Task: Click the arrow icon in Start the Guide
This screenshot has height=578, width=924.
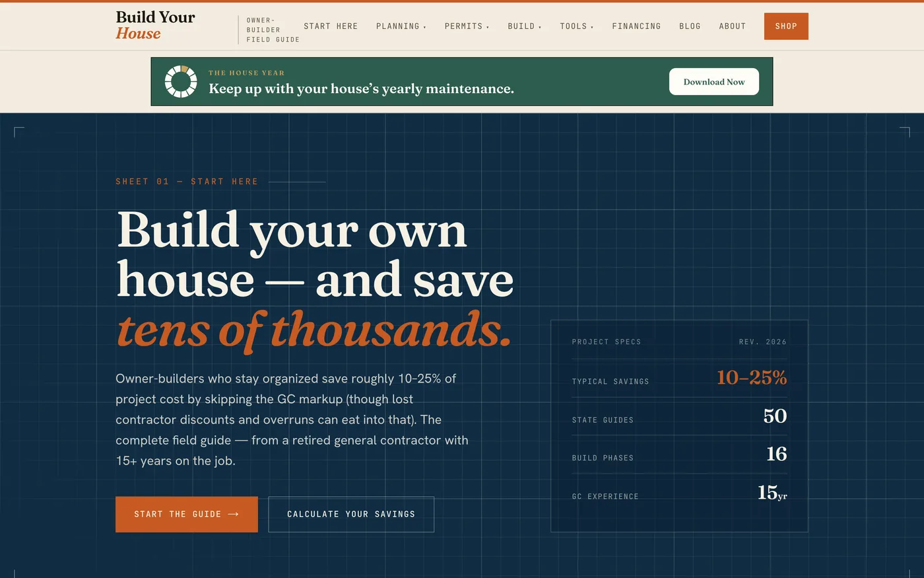Action: click(x=233, y=514)
